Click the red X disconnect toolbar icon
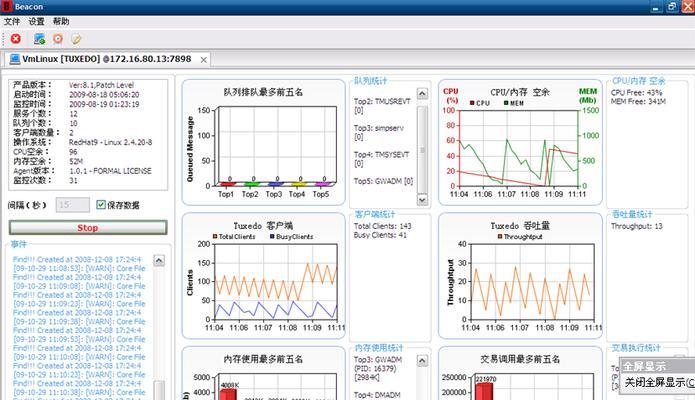Viewport: 695px width, 400px height. point(16,39)
